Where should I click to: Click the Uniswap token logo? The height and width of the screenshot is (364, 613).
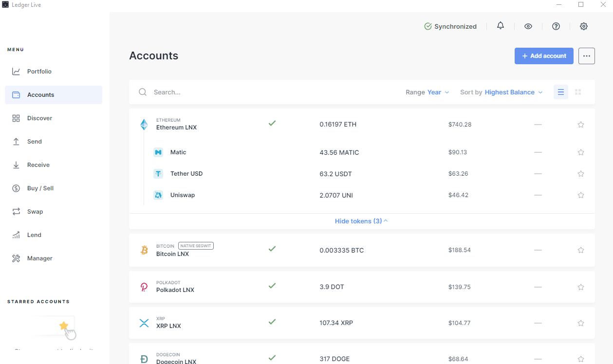pyautogui.click(x=158, y=195)
